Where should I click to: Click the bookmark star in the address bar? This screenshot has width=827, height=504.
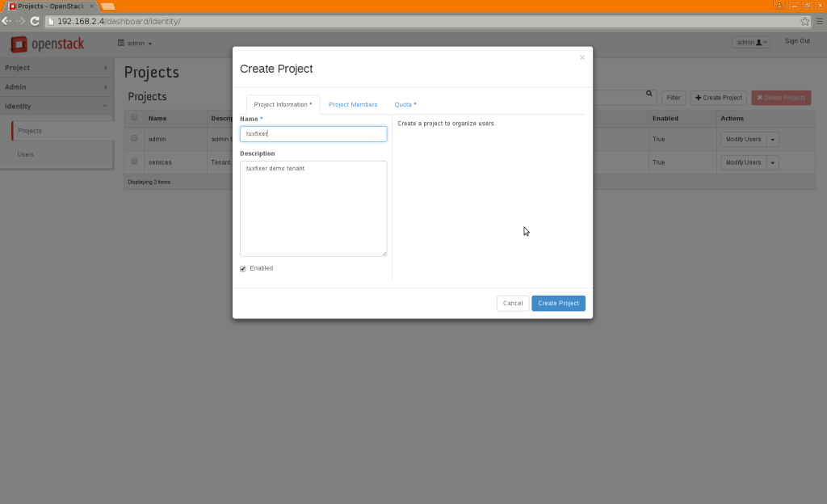pyautogui.click(x=804, y=22)
